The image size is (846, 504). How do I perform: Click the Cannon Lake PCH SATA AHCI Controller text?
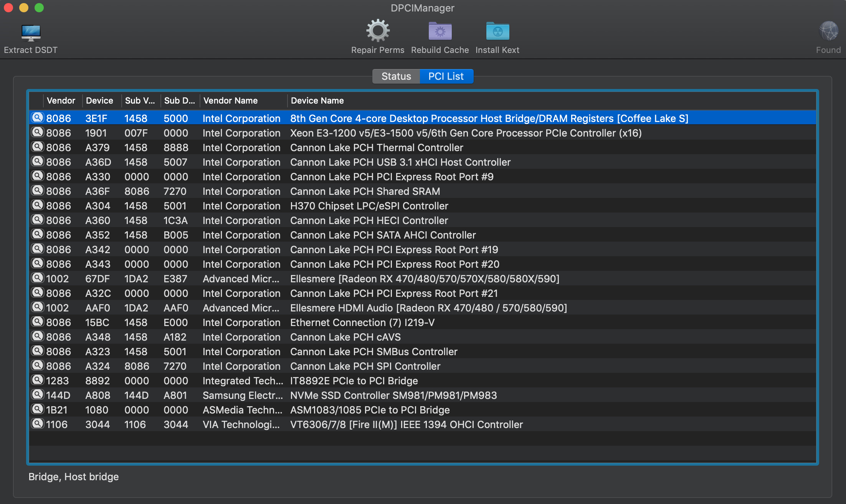click(383, 235)
